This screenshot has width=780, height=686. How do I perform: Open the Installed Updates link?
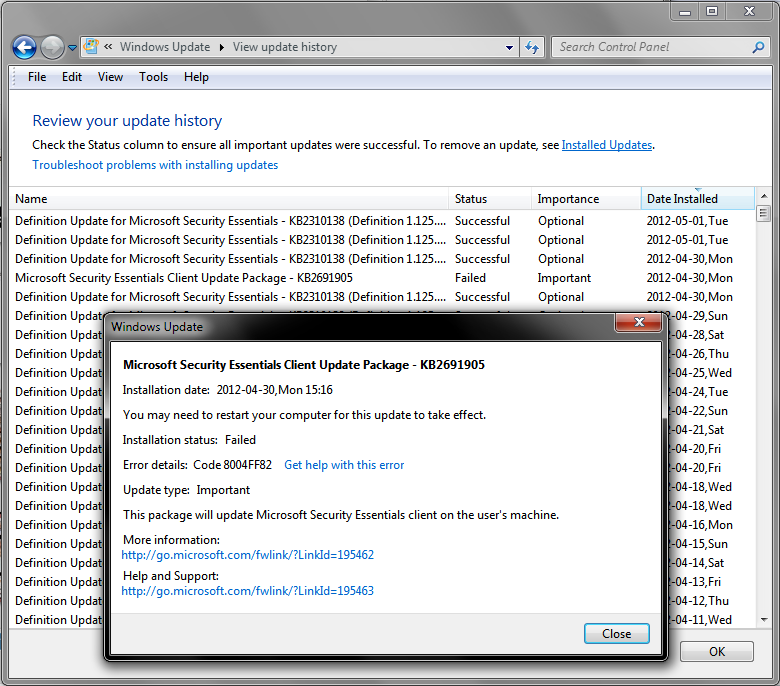[606, 145]
